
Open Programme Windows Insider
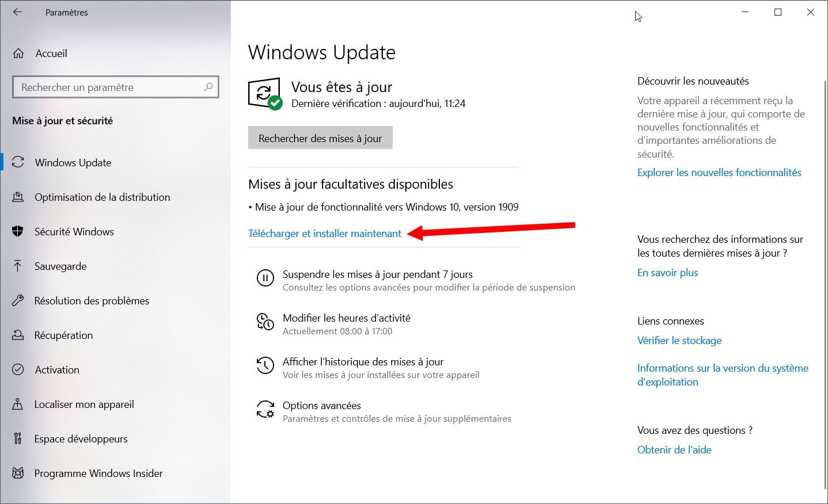tap(98, 473)
